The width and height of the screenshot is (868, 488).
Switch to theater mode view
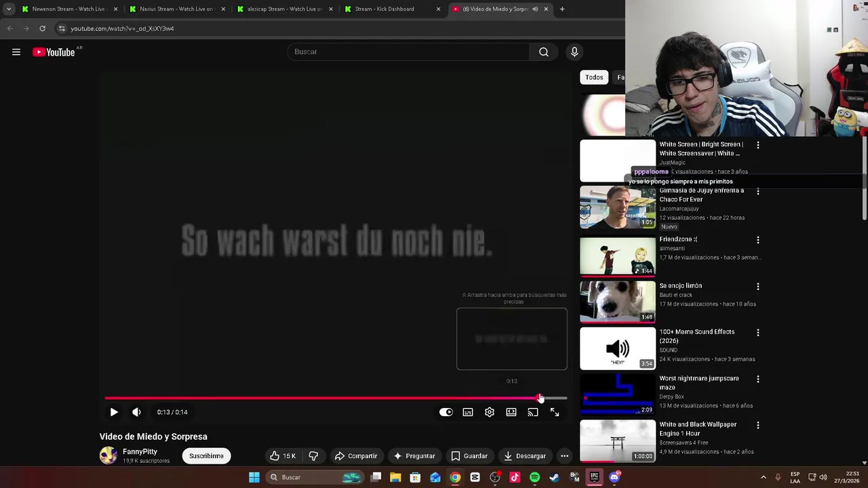pyautogui.click(x=511, y=412)
